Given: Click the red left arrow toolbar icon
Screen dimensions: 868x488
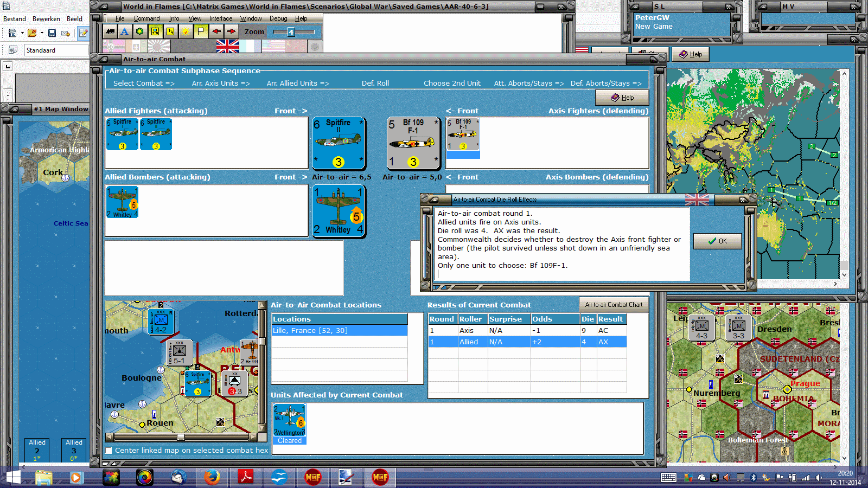Looking at the screenshot, I should (216, 31).
